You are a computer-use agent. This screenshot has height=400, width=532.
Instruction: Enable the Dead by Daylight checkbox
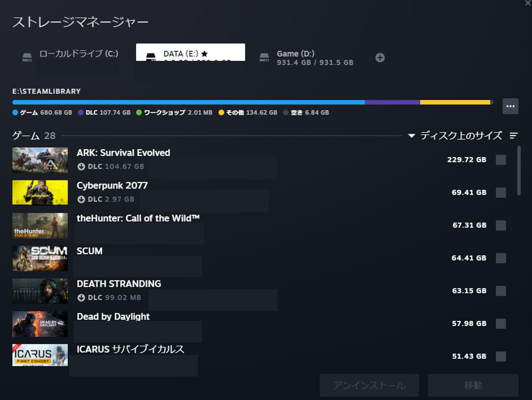coord(501,324)
